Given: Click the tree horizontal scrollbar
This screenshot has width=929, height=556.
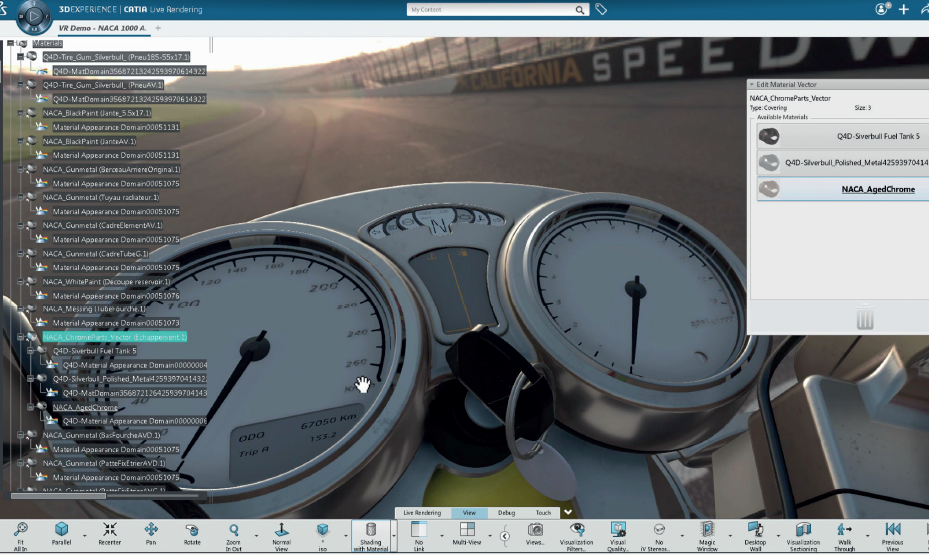Looking at the screenshot, I should pyautogui.click(x=58, y=496).
